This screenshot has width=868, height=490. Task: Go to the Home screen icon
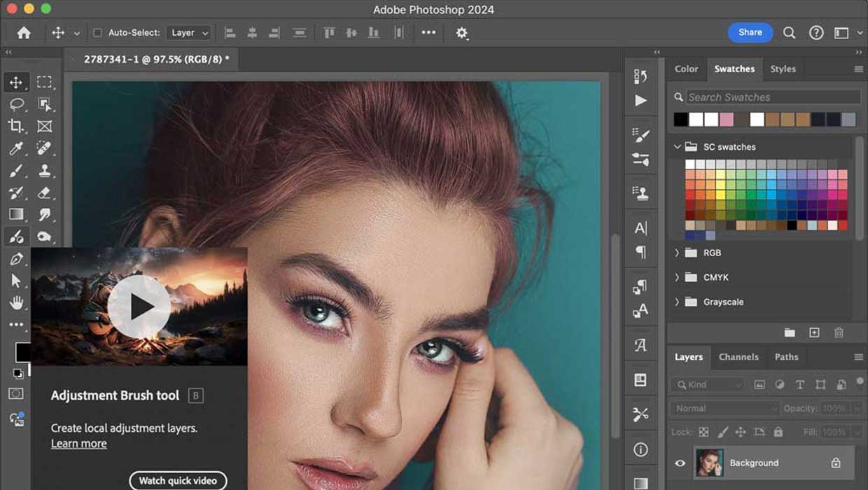[24, 32]
